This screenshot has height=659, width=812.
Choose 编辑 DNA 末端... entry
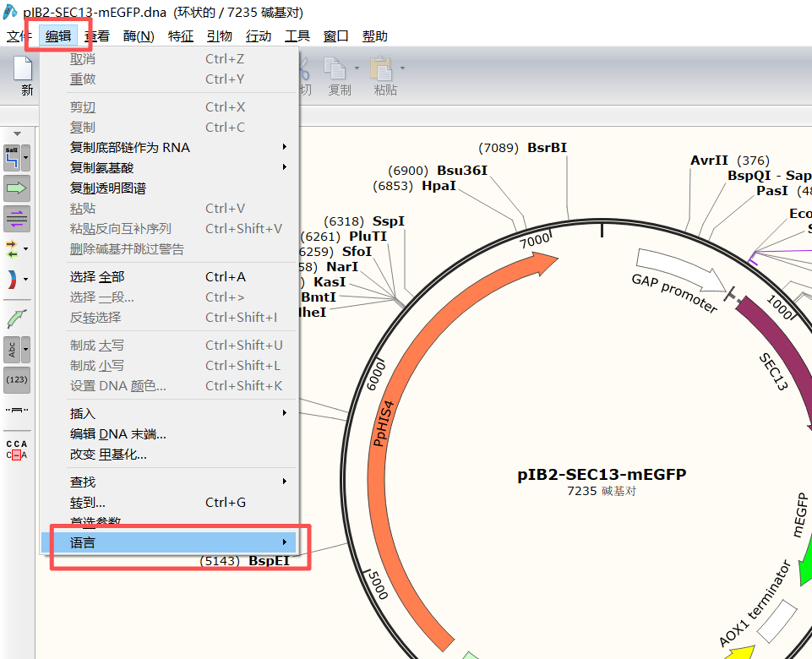[x=169, y=433]
